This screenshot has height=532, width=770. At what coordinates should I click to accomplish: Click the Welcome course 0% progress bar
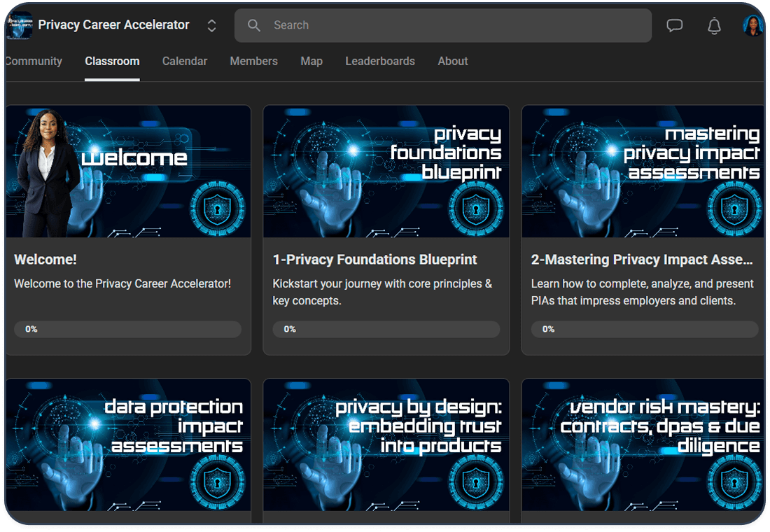pyautogui.click(x=127, y=329)
